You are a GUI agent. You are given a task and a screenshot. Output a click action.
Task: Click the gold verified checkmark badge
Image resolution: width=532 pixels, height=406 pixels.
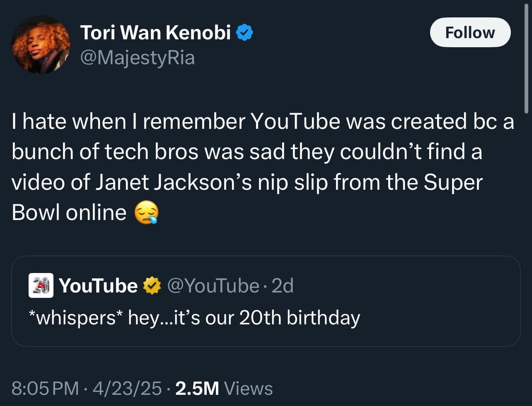152,286
